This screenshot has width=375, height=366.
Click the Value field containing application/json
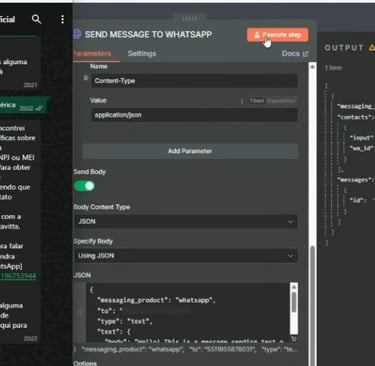(194, 115)
